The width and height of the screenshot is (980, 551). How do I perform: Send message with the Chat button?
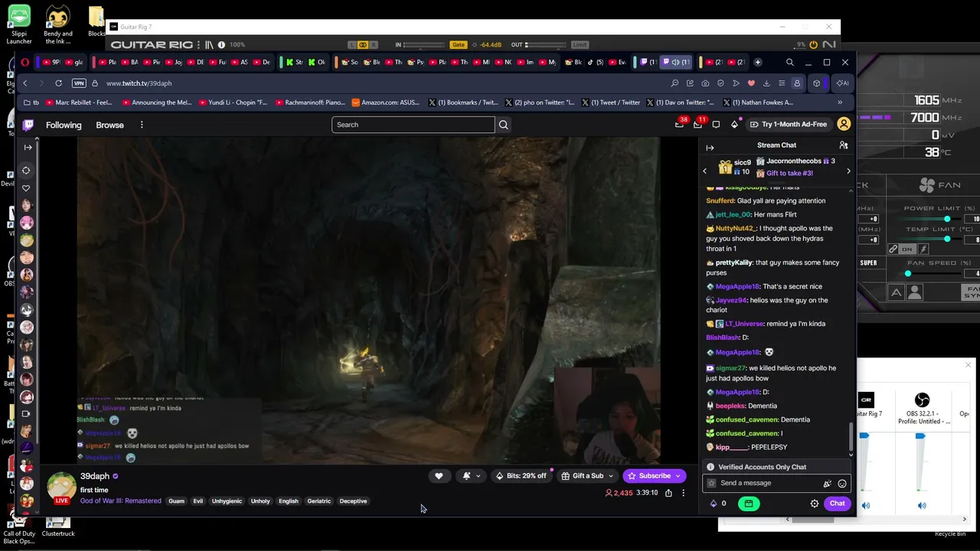[837, 504]
